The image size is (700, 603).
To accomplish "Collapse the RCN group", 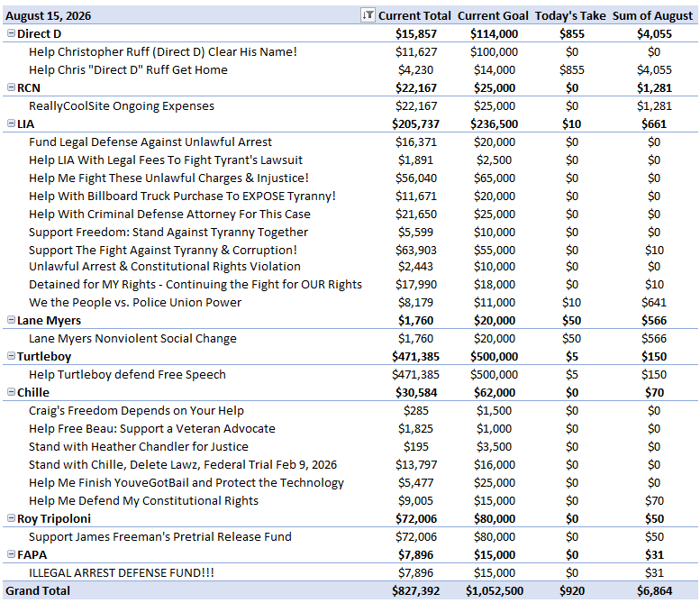I will 11,87.
